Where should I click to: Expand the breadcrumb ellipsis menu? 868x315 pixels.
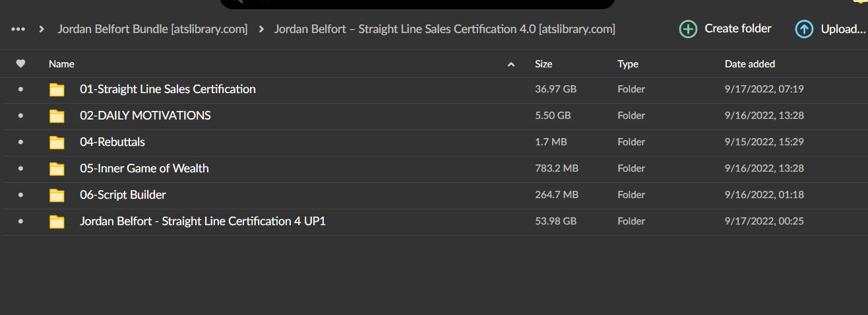[18, 29]
